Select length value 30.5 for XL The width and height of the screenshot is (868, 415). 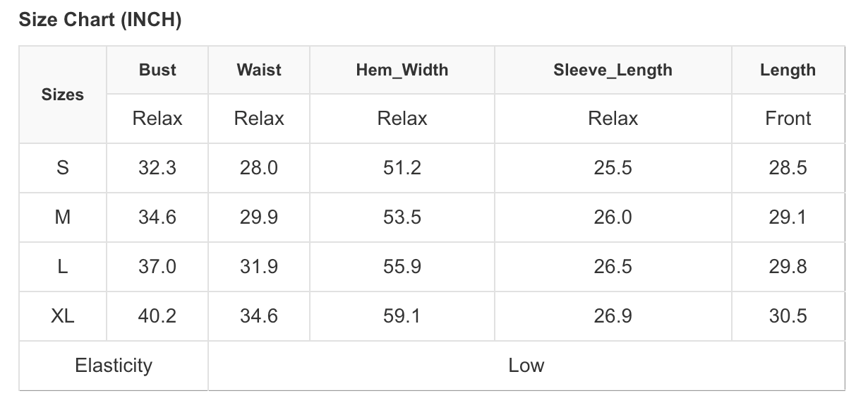pos(788,316)
